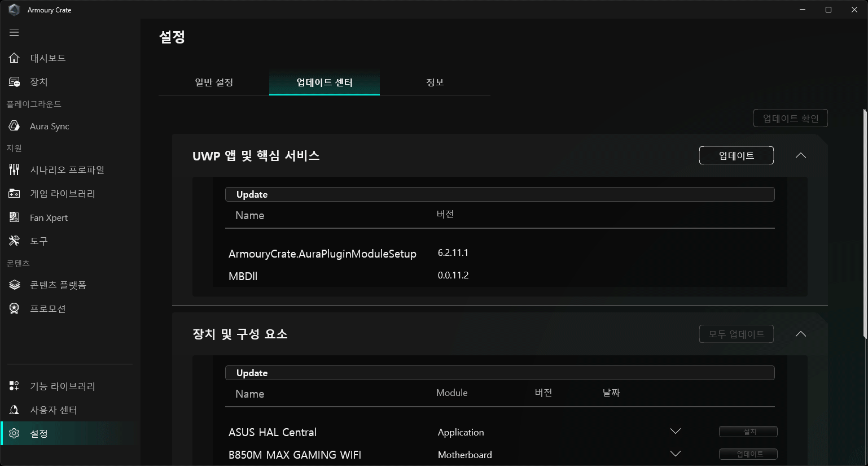Viewport: 868px width, 466px height.
Task: Click the 업데이트 확인 button
Action: pos(791,118)
